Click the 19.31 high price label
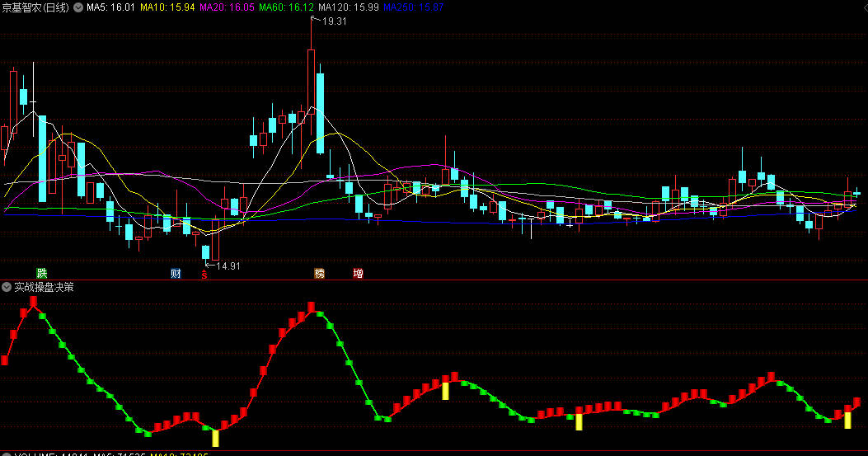Viewport: 868px width, 456px height. (334, 21)
